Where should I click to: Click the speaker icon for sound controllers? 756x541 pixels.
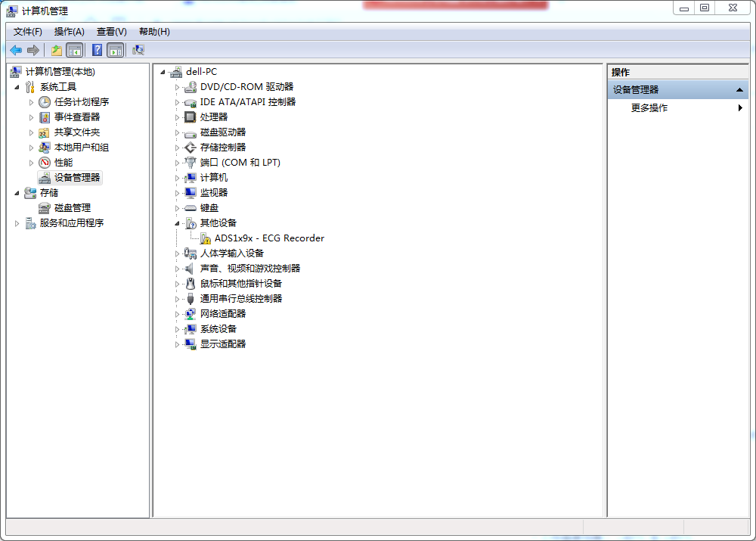pos(190,269)
